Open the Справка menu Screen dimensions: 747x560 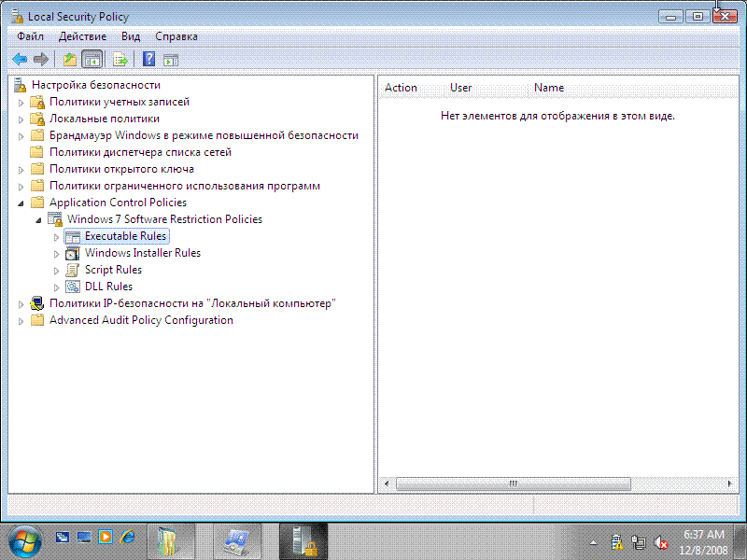(176, 36)
